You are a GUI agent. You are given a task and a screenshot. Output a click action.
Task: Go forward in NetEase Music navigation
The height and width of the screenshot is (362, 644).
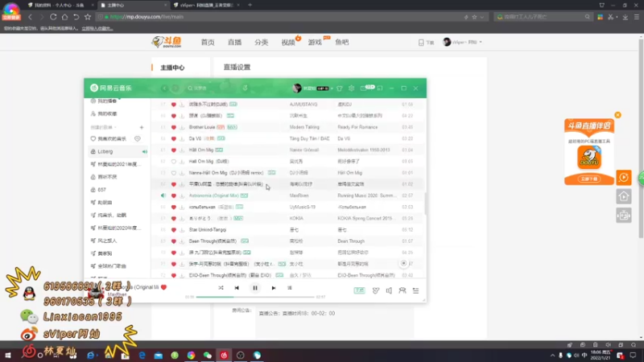click(x=175, y=88)
